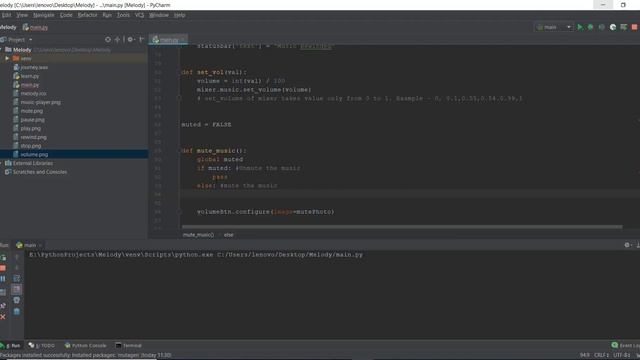Open the Tools menu
Viewport: 640px width, 360px height.
click(x=123, y=15)
